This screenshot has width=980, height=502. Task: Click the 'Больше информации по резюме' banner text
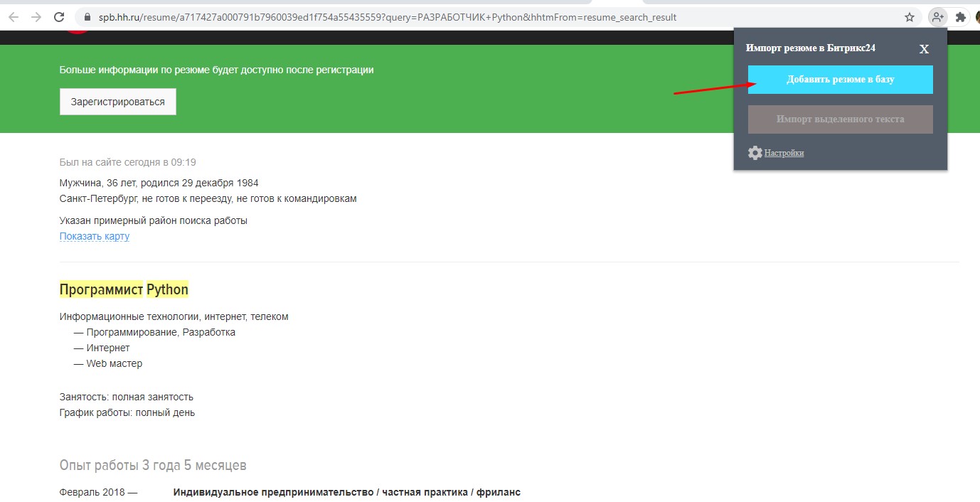217,70
